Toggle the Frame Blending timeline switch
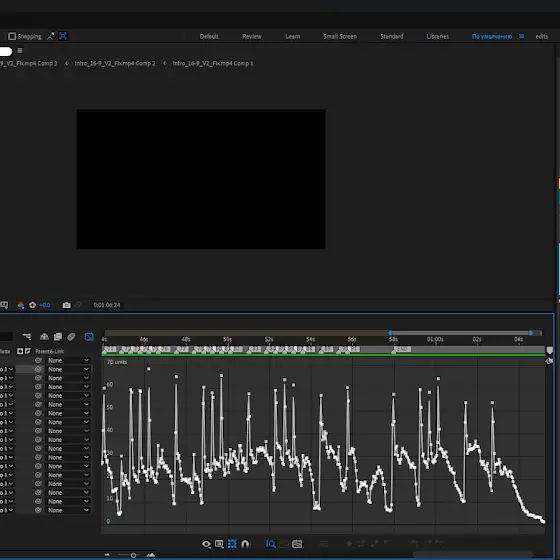This screenshot has width=560, height=560. click(x=58, y=336)
